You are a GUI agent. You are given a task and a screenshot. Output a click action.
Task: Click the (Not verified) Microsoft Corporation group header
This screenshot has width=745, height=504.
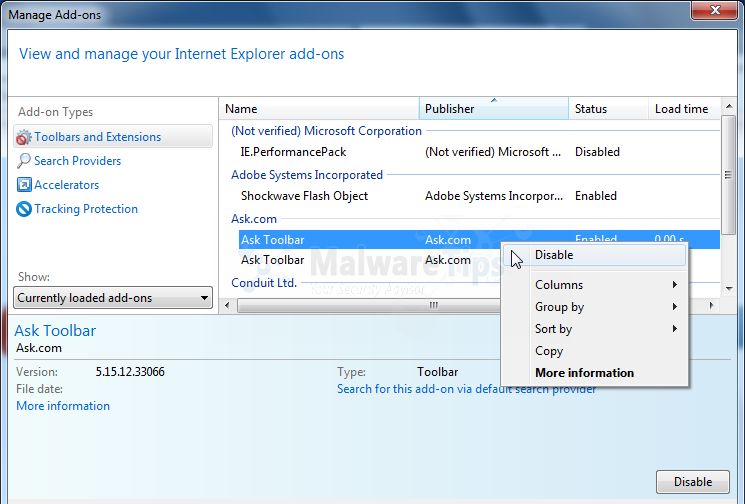coord(326,131)
